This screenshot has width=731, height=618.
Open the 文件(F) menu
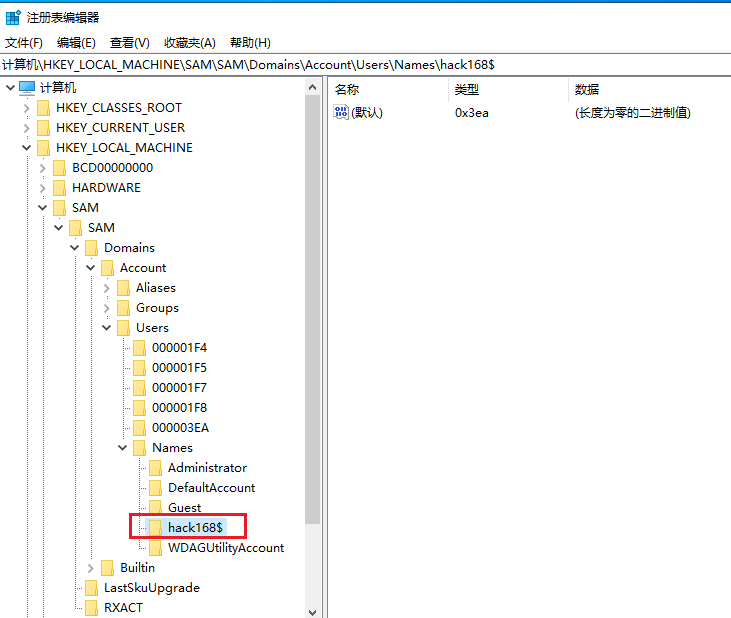[24, 42]
